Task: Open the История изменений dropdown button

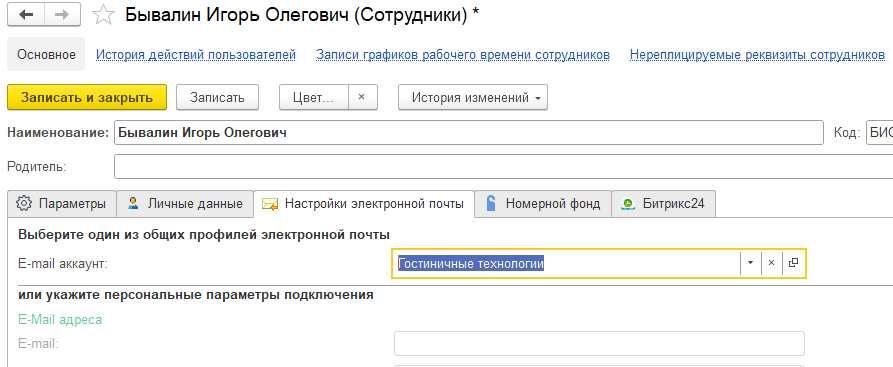Action: tap(473, 97)
